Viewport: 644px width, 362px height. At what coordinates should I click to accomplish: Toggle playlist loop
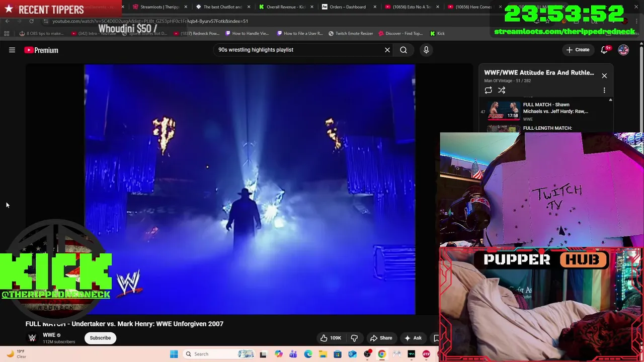pyautogui.click(x=488, y=90)
